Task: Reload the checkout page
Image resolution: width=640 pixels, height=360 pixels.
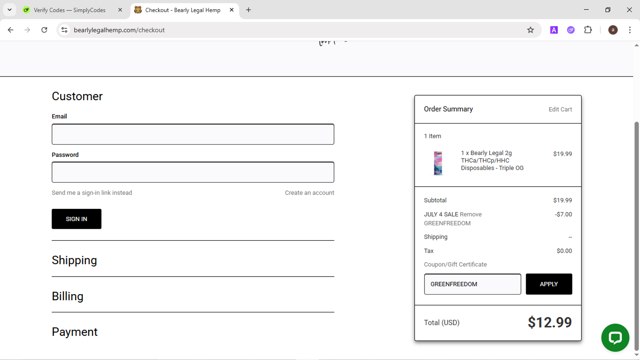Action: pyautogui.click(x=44, y=30)
